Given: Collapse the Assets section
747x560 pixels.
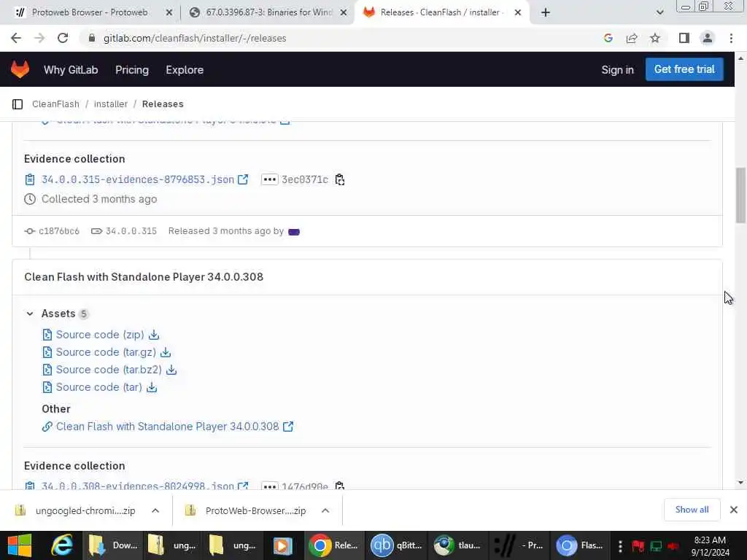Looking at the screenshot, I should tap(29, 314).
